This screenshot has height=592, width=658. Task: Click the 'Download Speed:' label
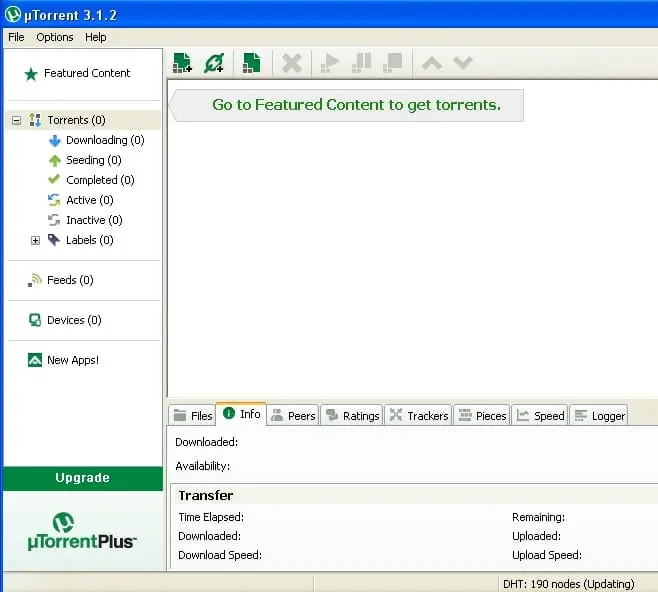point(220,555)
